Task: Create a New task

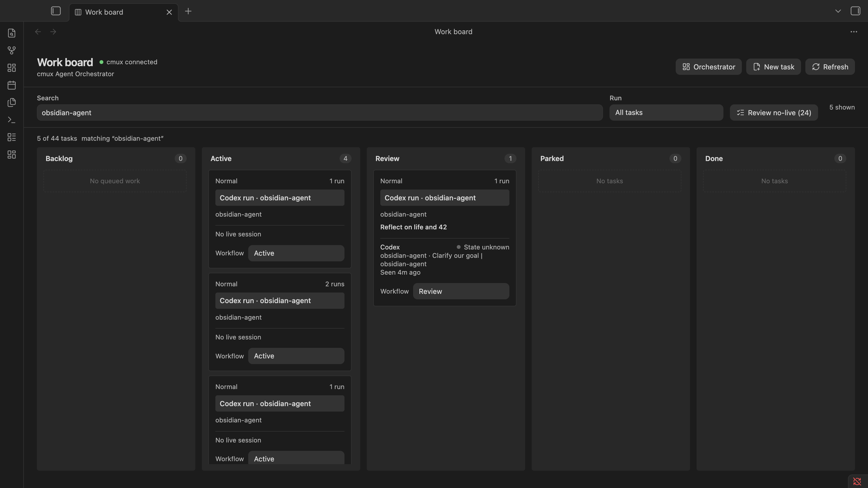Action: click(773, 67)
